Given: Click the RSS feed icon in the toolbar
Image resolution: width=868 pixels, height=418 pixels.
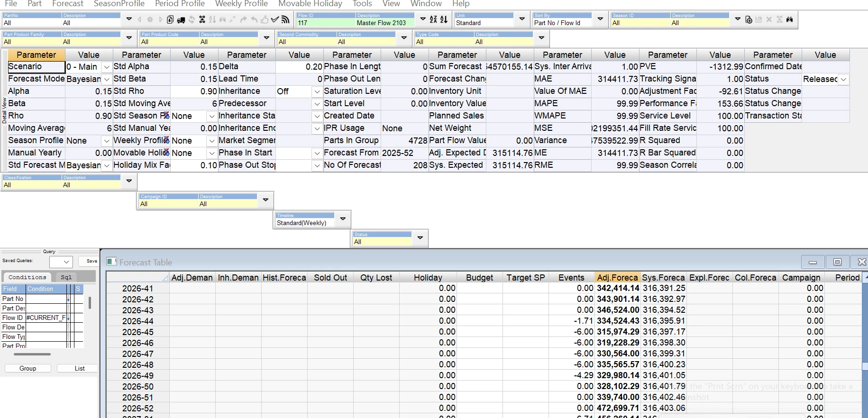Looking at the screenshot, I should pyautogui.click(x=285, y=19).
